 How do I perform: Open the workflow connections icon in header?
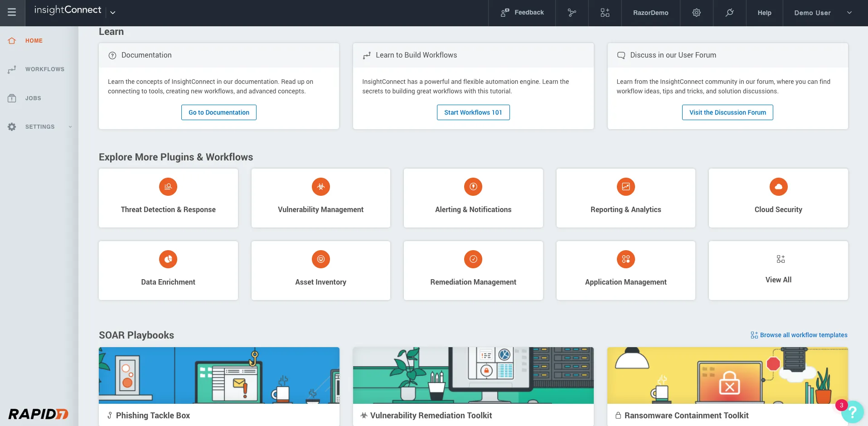pyautogui.click(x=572, y=13)
